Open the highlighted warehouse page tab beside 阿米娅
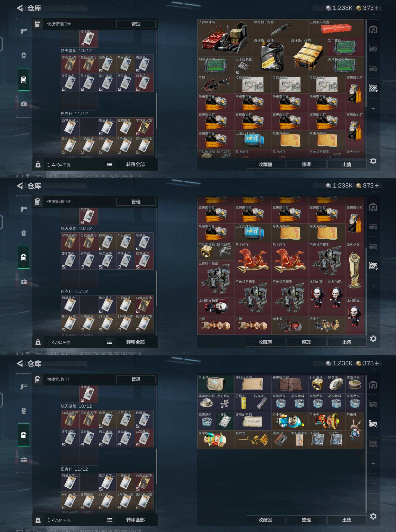Screen dimensions: 396x532 click(373, 424)
